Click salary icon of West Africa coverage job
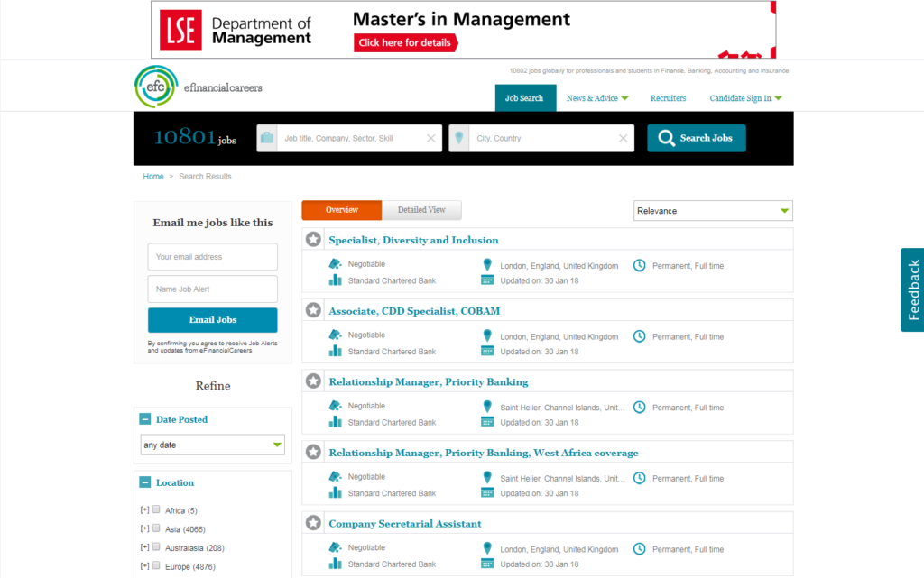Image resolution: width=924 pixels, height=578 pixels. 336,476
